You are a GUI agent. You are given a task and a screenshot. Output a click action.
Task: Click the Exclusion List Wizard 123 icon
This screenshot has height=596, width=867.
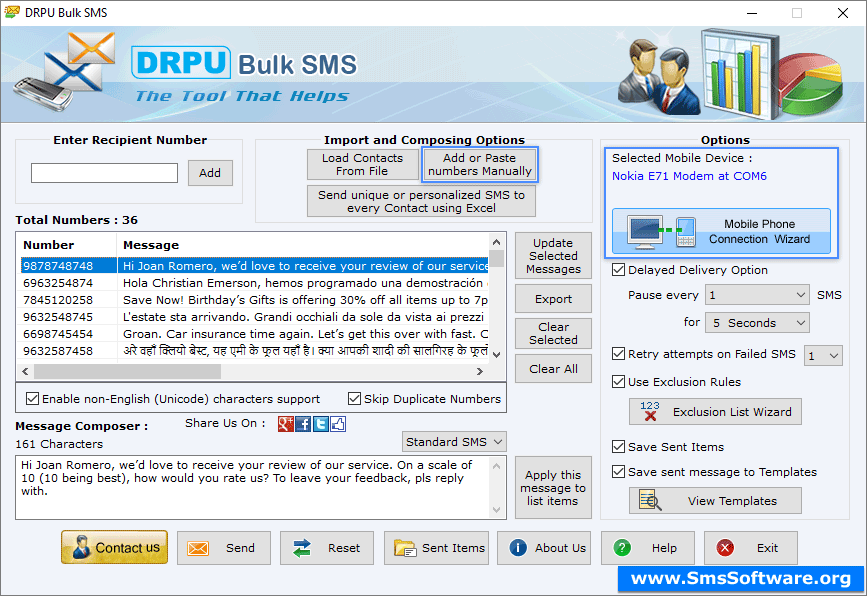tap(650, 411)
